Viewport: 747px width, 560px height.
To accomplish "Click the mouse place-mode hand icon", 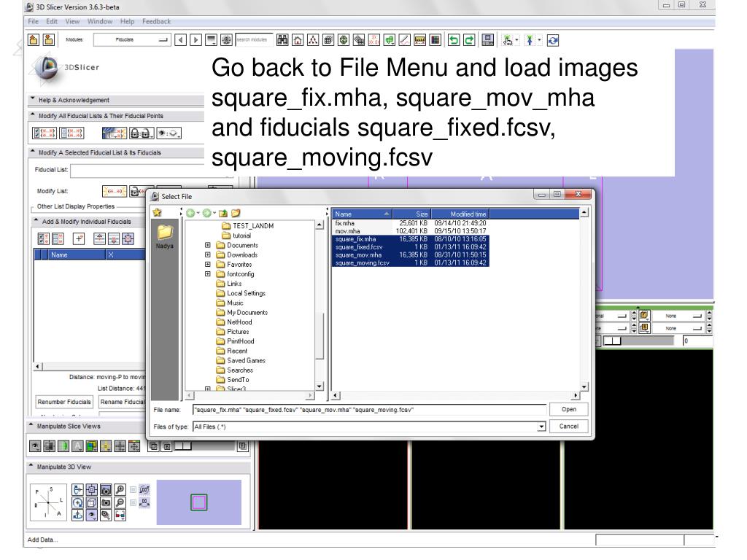I will [x=508, y=41].
